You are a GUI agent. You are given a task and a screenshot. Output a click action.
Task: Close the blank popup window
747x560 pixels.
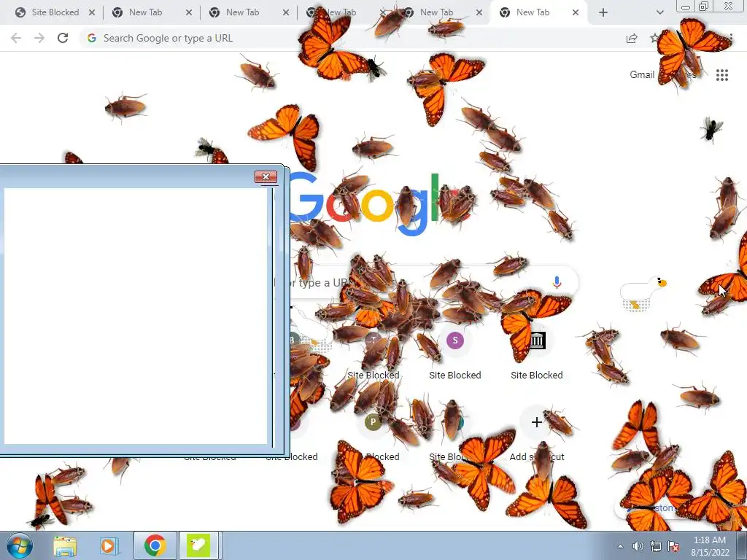pos(266,177)
